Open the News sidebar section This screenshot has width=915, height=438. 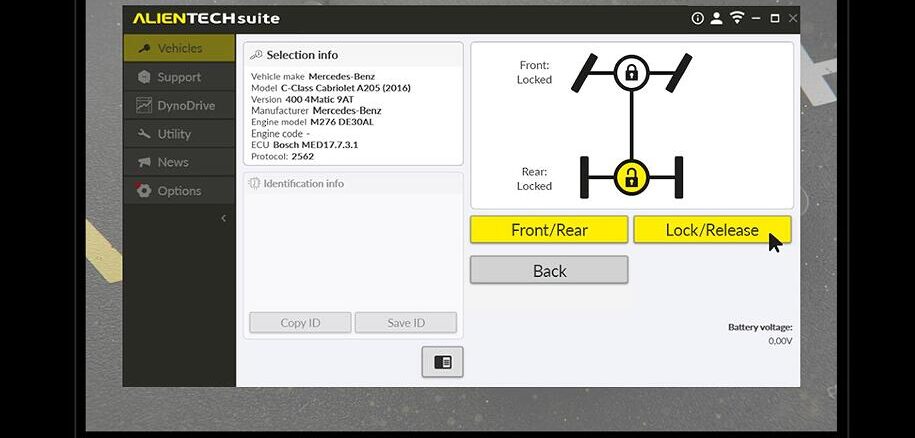(179, 162)
